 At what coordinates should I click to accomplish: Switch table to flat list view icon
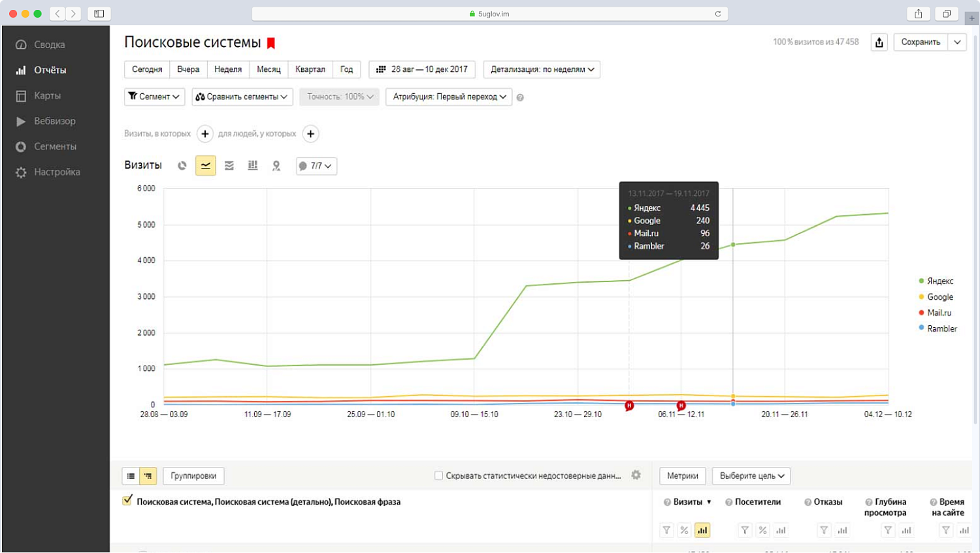click(131, 476)
